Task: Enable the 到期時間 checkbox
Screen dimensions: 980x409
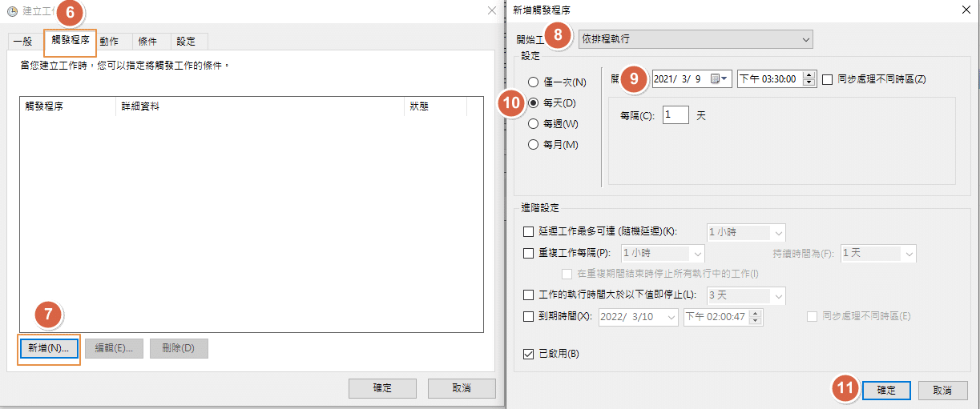Action: 528,316
